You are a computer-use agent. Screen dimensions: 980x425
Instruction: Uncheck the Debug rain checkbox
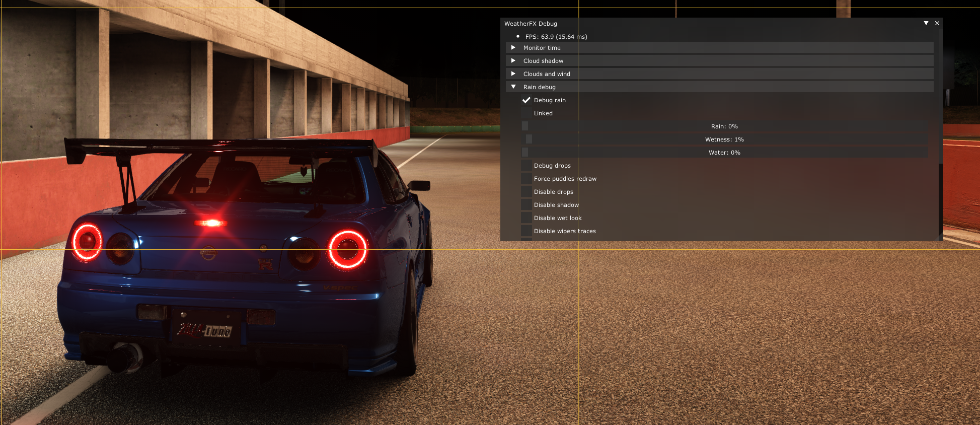[526, 100]
